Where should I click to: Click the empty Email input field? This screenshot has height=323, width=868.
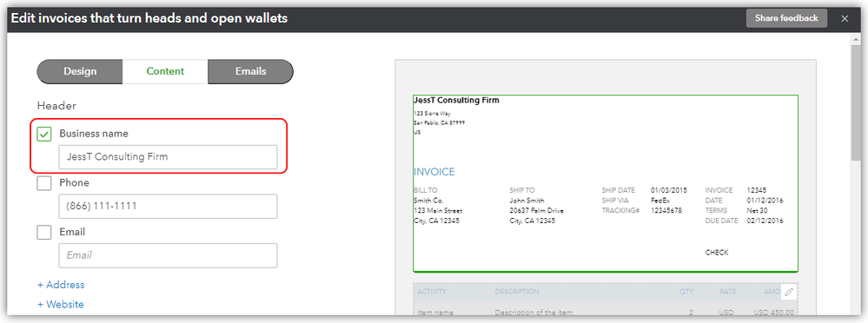(x=169, y=255)
